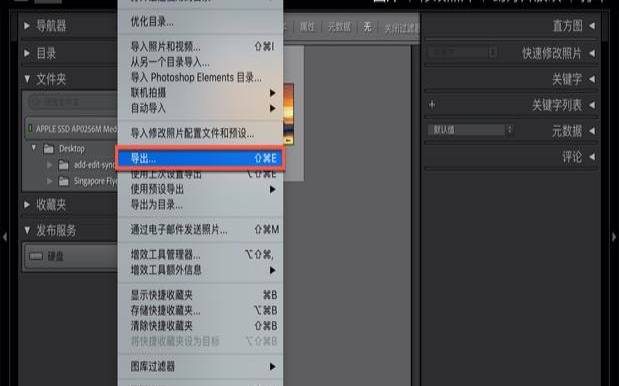Image resolution: width=619 pixels, height=386 pixels.
Task: Toggle the 直方图 panel triangle
Action: (x=592, y=26)
